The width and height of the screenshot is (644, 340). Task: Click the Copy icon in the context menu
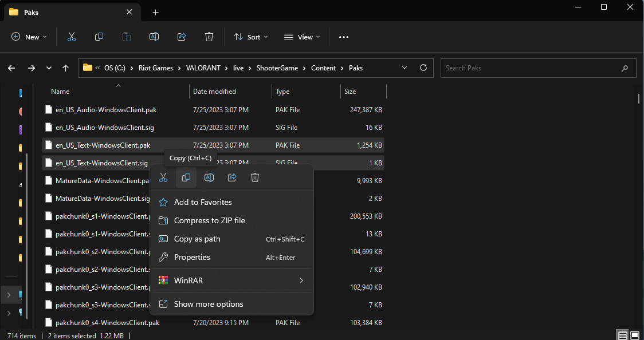[186, 177]
